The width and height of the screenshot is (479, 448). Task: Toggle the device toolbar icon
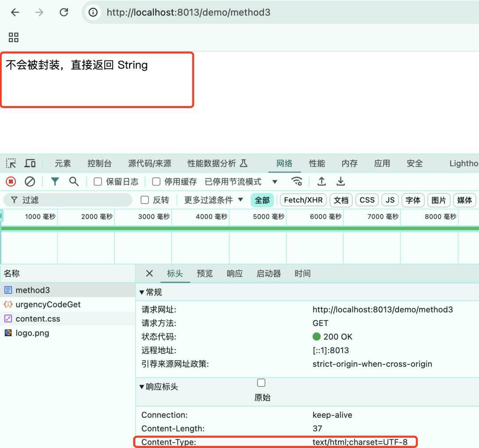(x=30, y=163)
